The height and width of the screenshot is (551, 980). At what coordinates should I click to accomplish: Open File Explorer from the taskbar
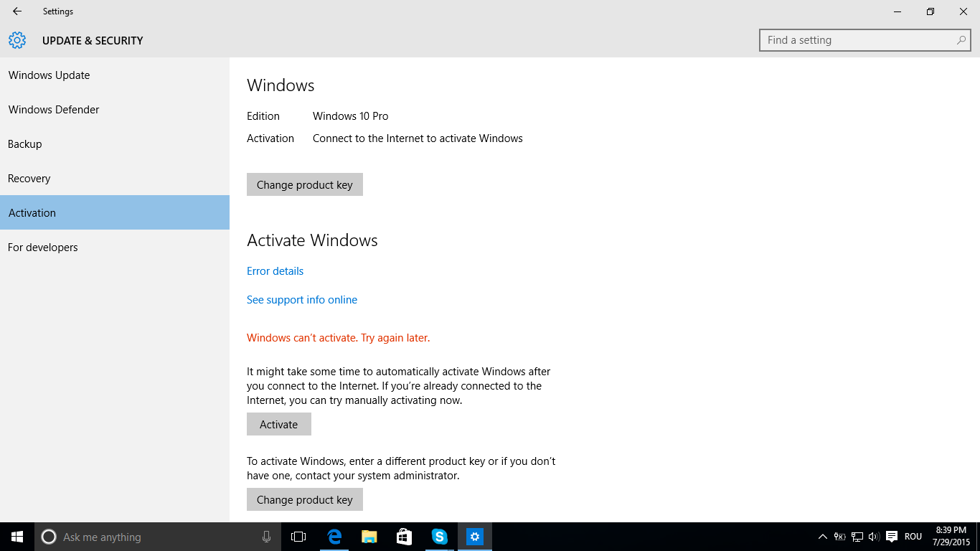[369, 537]
